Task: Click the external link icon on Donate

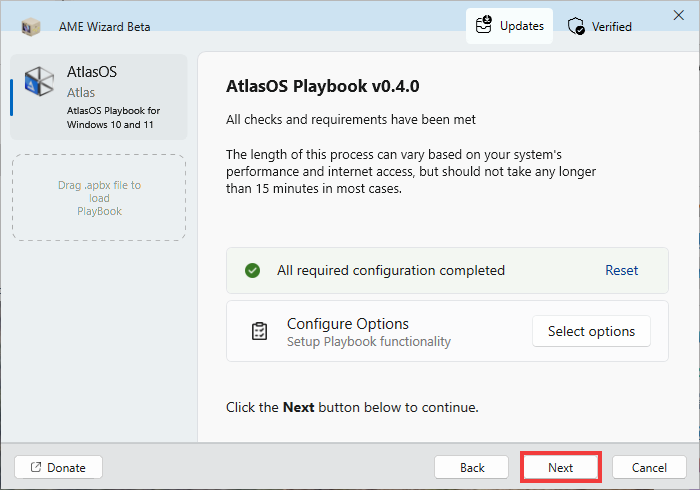Action: coord(35,467)
